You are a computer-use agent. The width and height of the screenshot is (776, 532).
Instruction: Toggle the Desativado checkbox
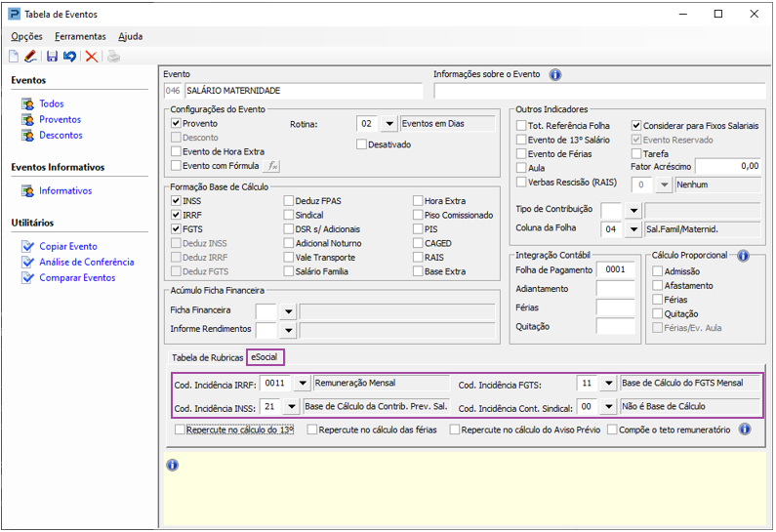[x=361, y=144]
